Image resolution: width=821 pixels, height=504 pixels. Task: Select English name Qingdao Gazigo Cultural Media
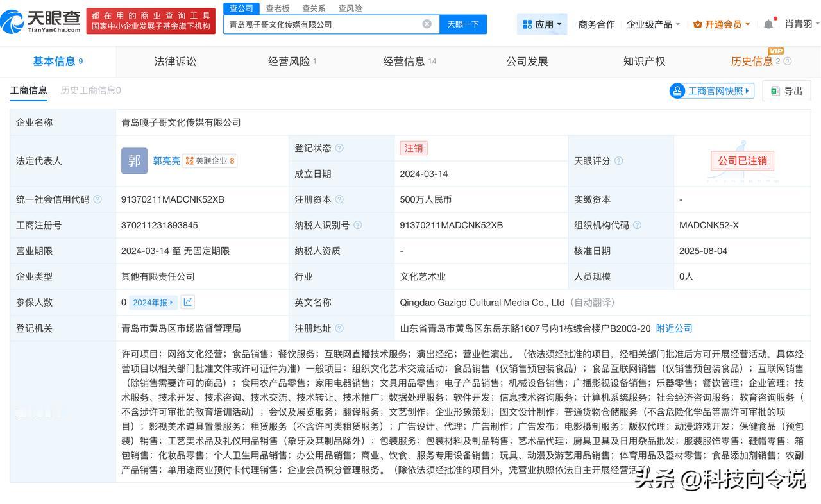coord(482,302)
